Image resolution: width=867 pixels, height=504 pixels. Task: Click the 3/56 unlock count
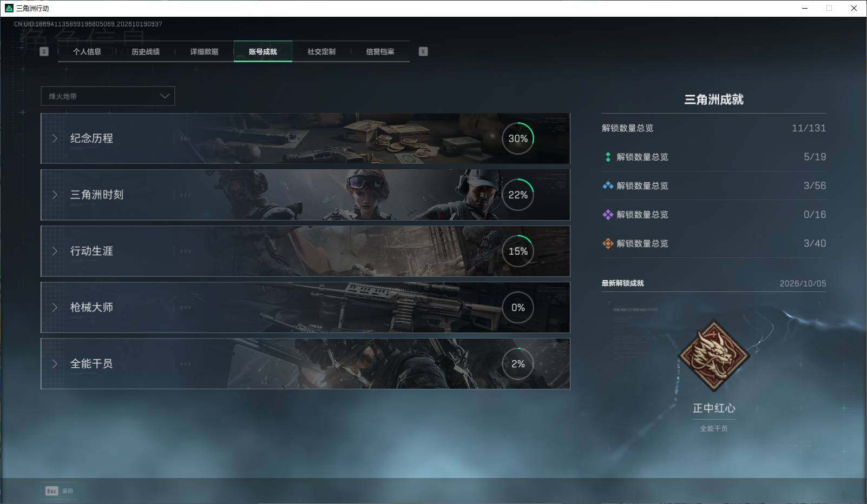click(x=815, y=185)
